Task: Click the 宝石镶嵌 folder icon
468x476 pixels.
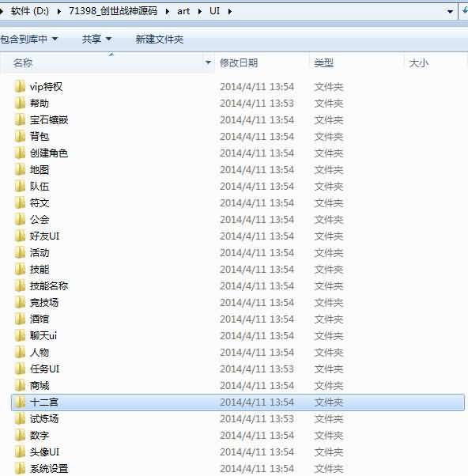Action: [20, 120]
